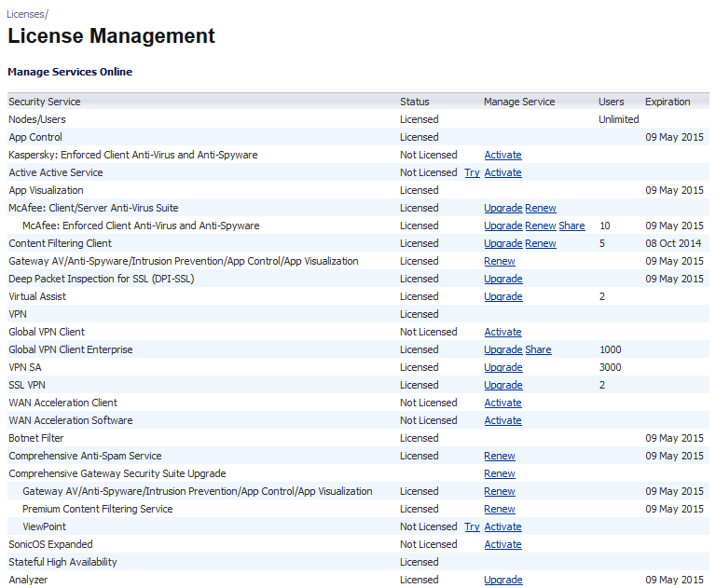Click the 5 users value for Content Filtering

[x=602, y=243]
